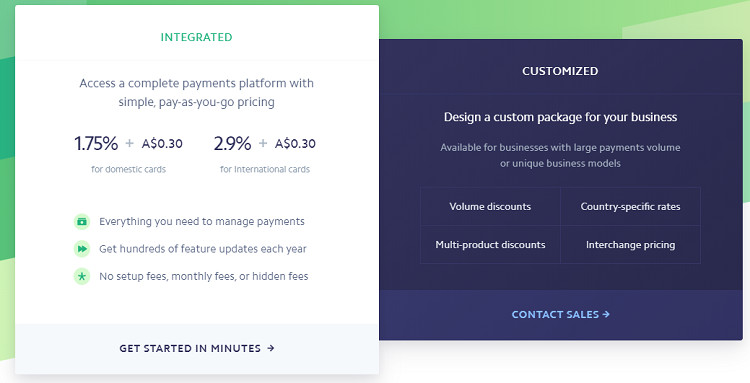
Task: Click the Volume discounts cell
Action: click(x=490, y=207)
